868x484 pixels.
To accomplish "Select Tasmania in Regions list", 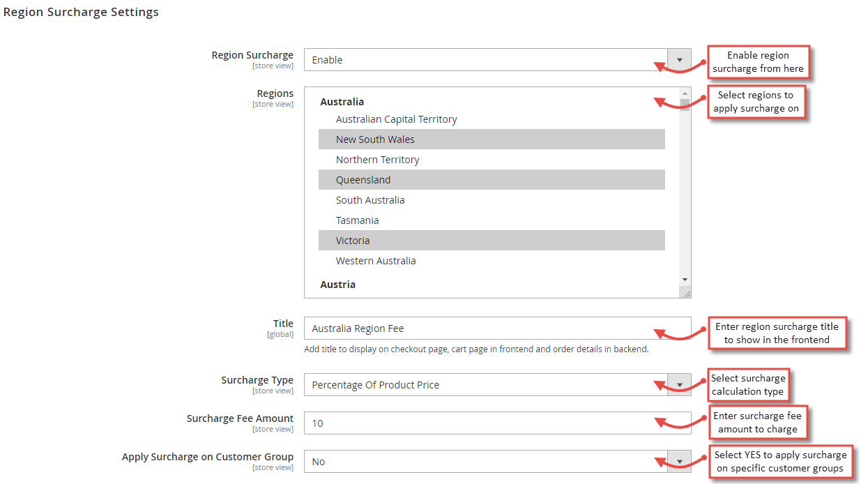I will [x=492, y=220].
